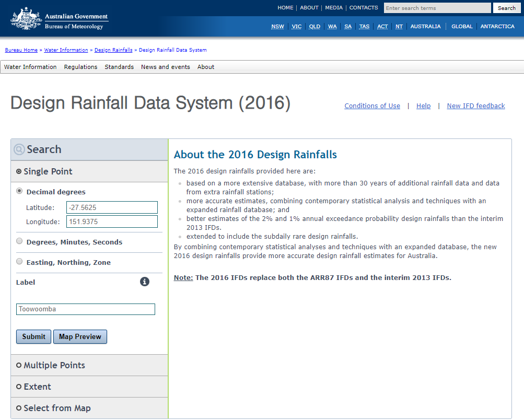This screenshot has width=524, height=420.
Task: Open the New IFD feedback link
Action: tap(476, 106)
